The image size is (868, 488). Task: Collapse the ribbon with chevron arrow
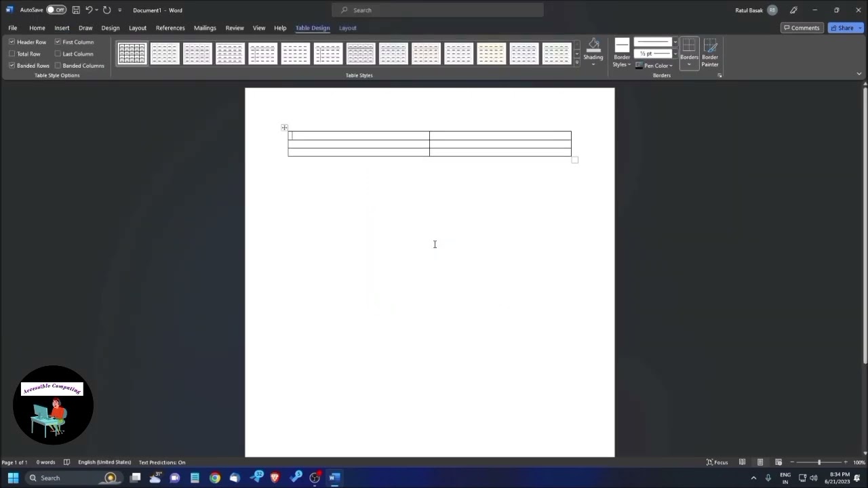(859, 74)
